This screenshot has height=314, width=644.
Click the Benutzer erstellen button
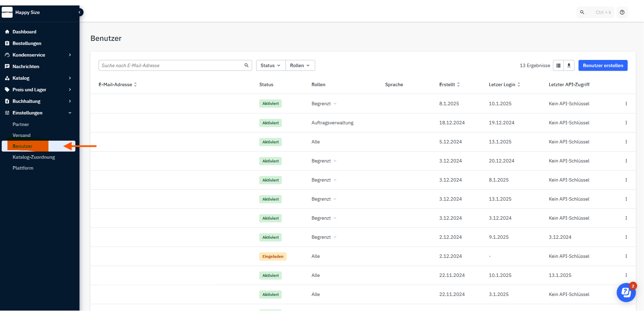click(603, 65)
